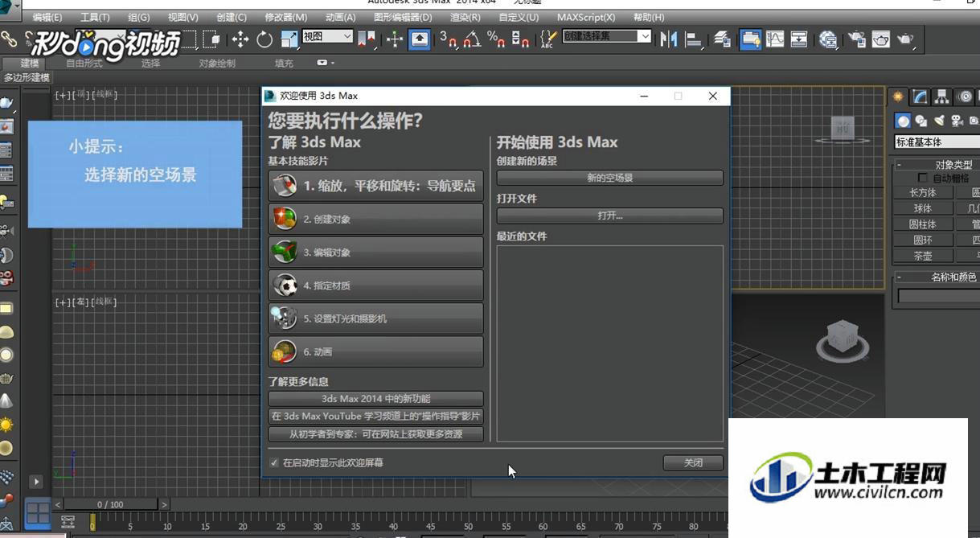This screenshot has width=980, height=538.
Task: Toggle the 3D Snaps icon
Action: pyautogui.click(x=448, y=39)
